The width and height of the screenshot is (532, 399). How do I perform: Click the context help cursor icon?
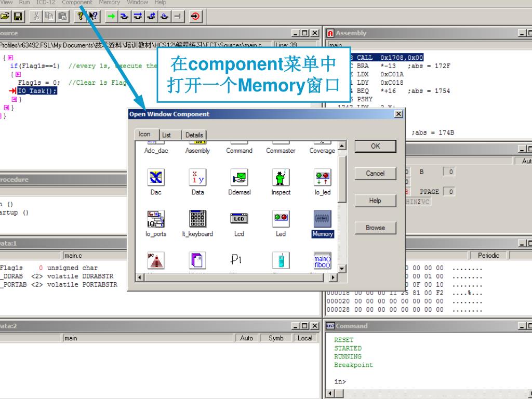tap(94, 16)
